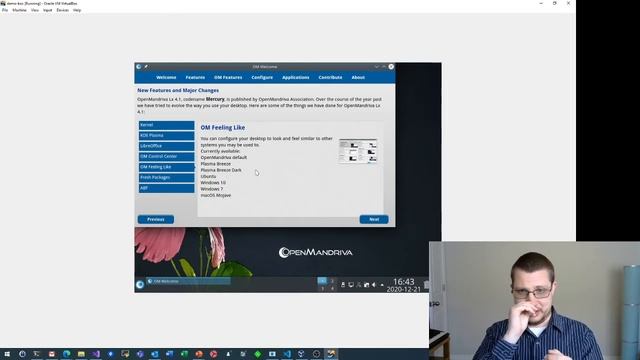Select the ABF sidebar entry
The width and height of the screenshot is (640, 360).
click(x=167, y=188)
